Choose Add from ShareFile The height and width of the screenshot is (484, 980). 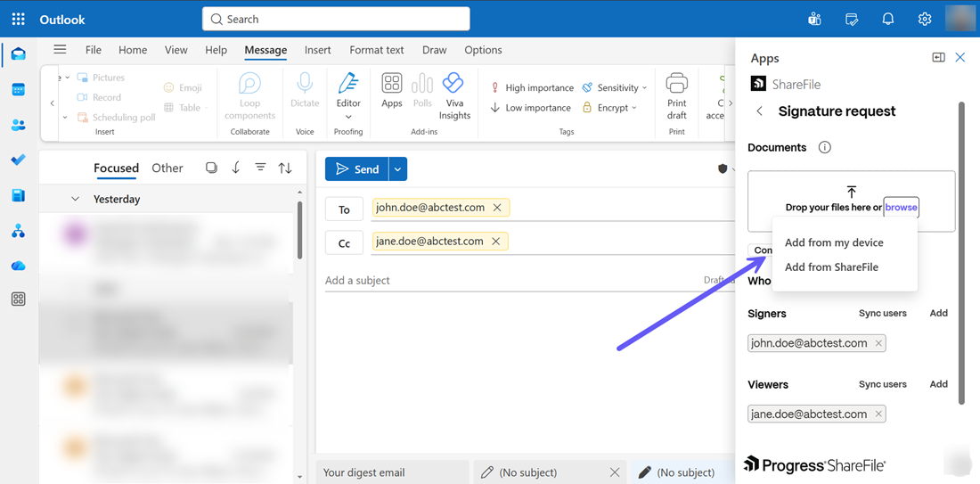[x=831, y=267]
